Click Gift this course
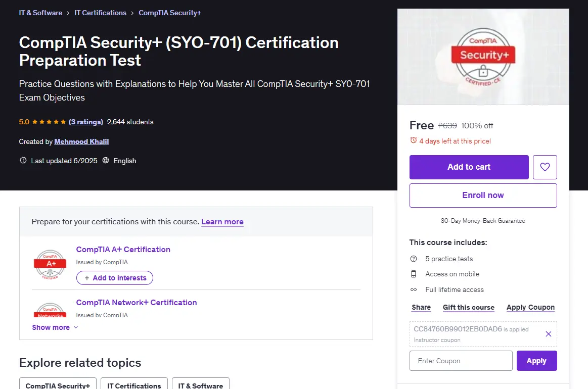Screen dimensions: 588x389 point(469,307)
